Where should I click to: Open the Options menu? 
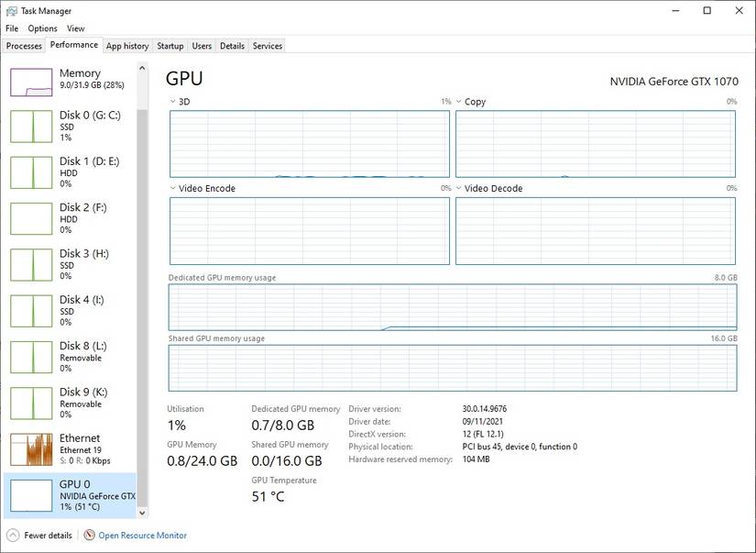click(42, 28)
